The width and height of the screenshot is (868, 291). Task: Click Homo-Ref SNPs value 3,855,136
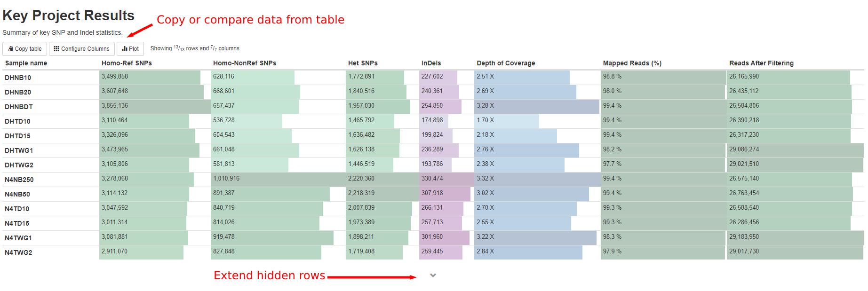[x=115, y=106]
